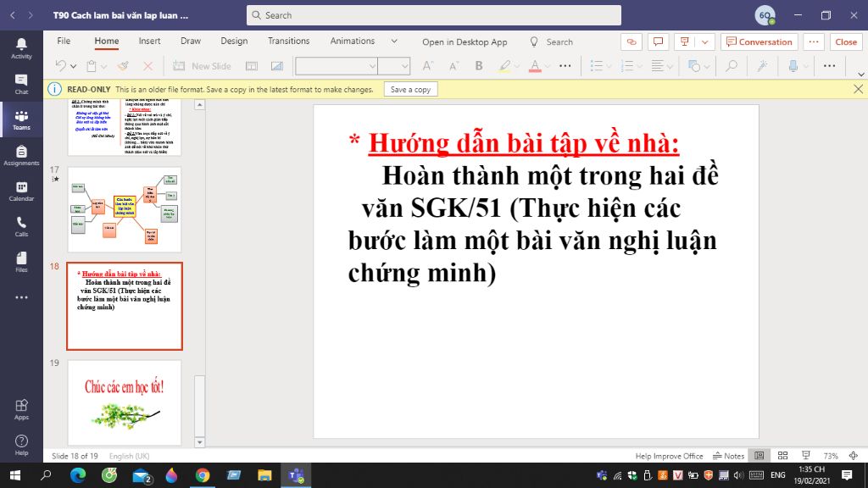
Task: Switch to the Design tab
Action: pyautogui.click(x=234, y=41)
